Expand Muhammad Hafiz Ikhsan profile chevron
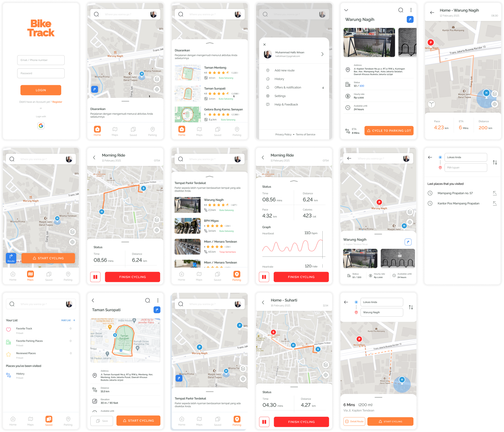The height and width of the screenshot is (432, 504). point(322,54)
